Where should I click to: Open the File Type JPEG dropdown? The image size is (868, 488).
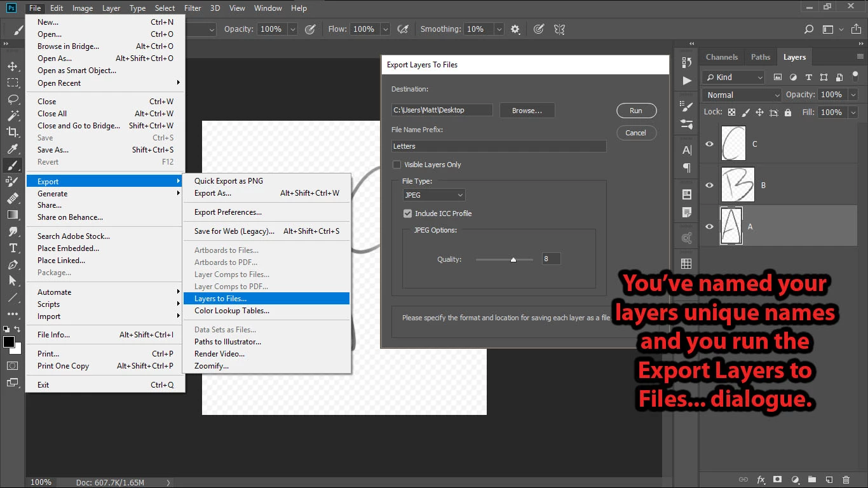434,195
